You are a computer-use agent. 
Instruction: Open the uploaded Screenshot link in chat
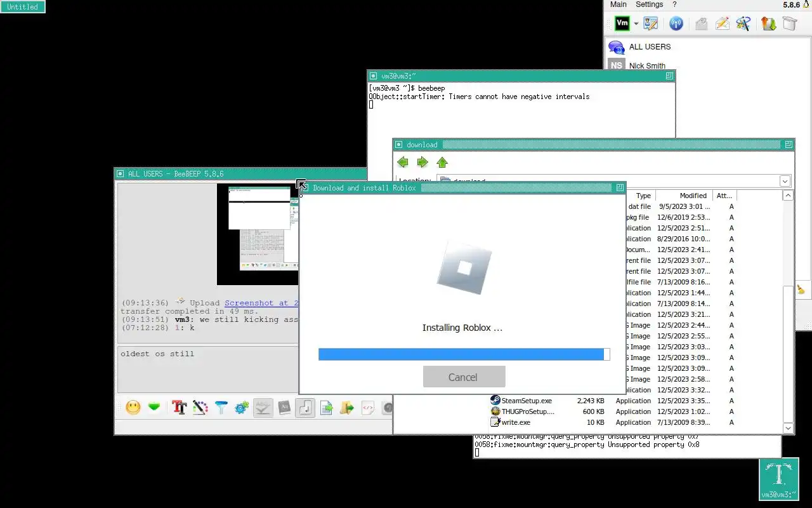click(261, 303)
